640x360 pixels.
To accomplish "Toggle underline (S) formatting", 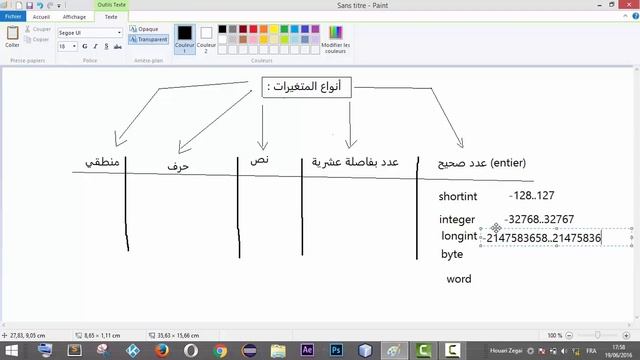I will 107,46.
